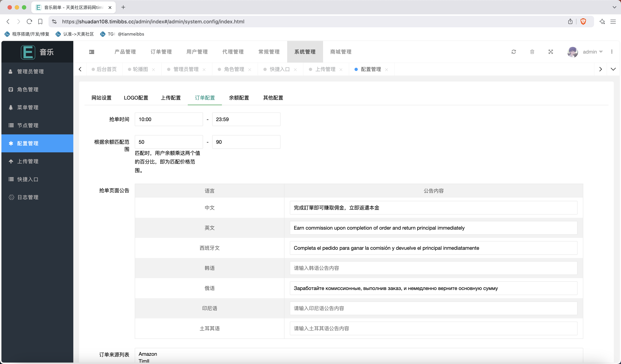Select 配置管理 in the sidebar

pos(37,143)
